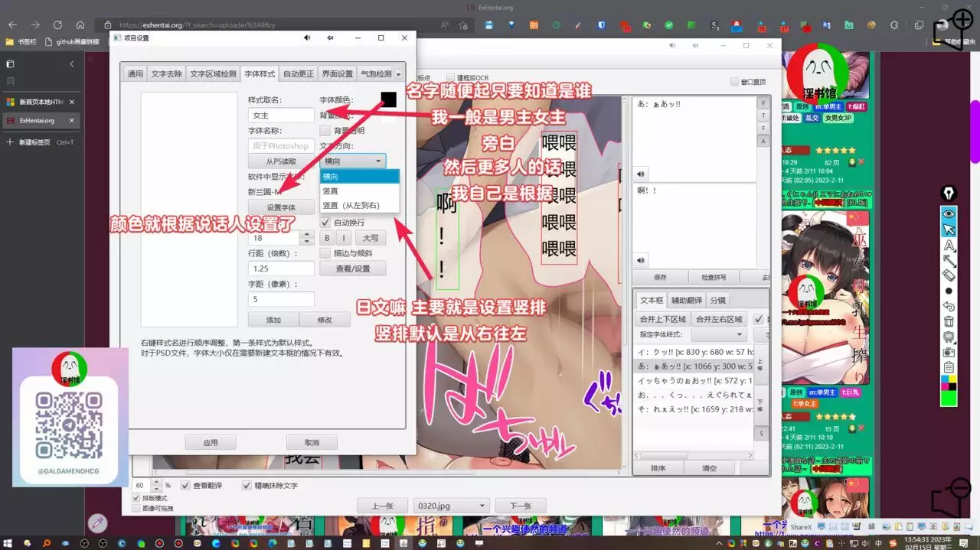The image size is (980, 550).
Task: Open the '界面设置' settings tab
Action: 337,74
